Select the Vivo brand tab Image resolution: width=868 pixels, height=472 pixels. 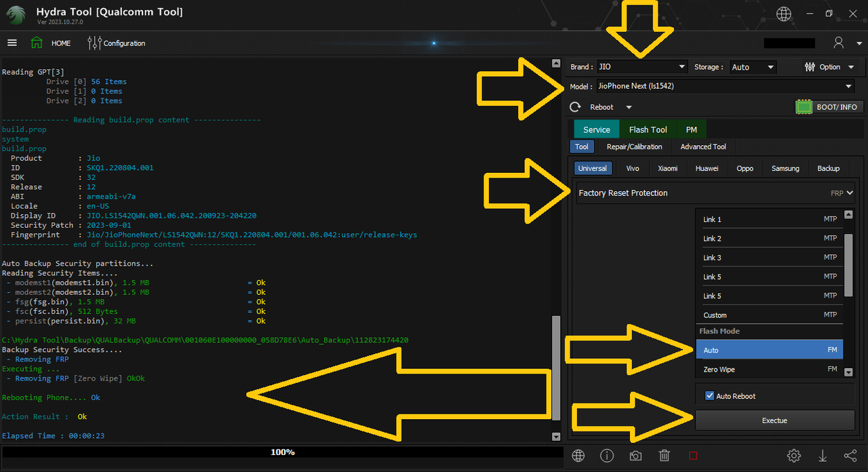click(x=633, y=168)
